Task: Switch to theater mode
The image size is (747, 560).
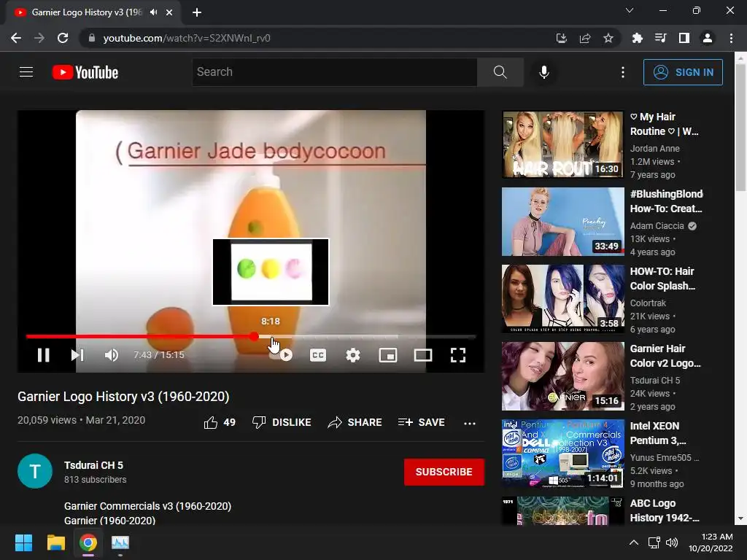Action: [423, 355]
